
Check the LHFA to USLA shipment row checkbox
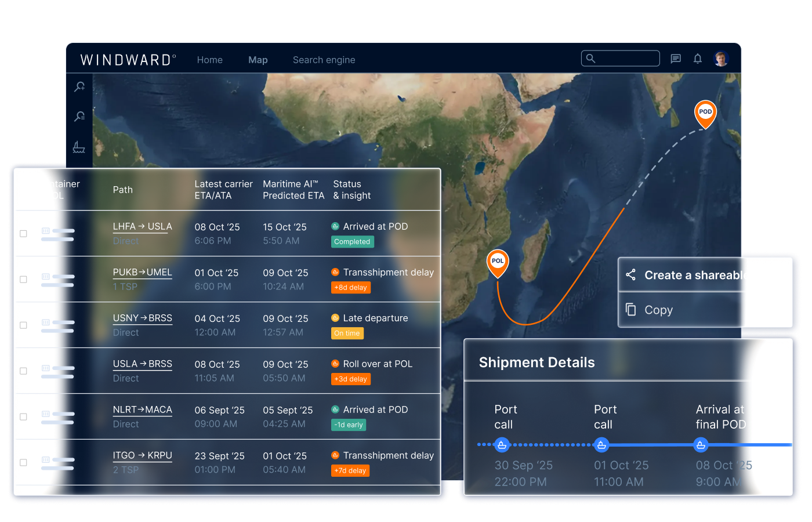tap(24, 234)
